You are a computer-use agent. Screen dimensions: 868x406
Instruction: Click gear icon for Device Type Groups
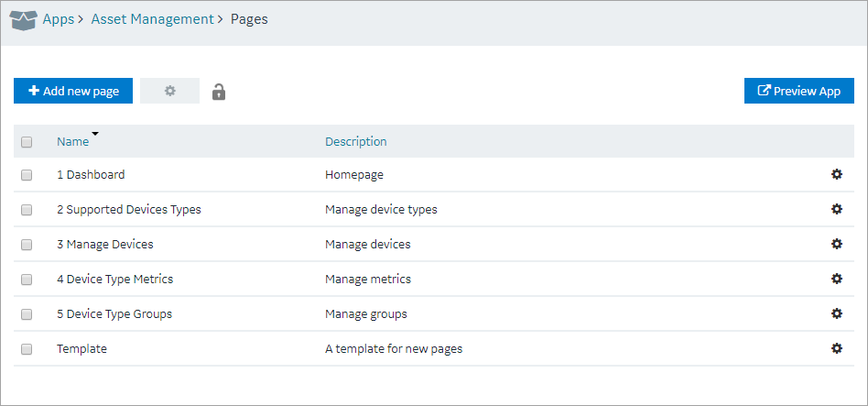[x=837, y=313]
